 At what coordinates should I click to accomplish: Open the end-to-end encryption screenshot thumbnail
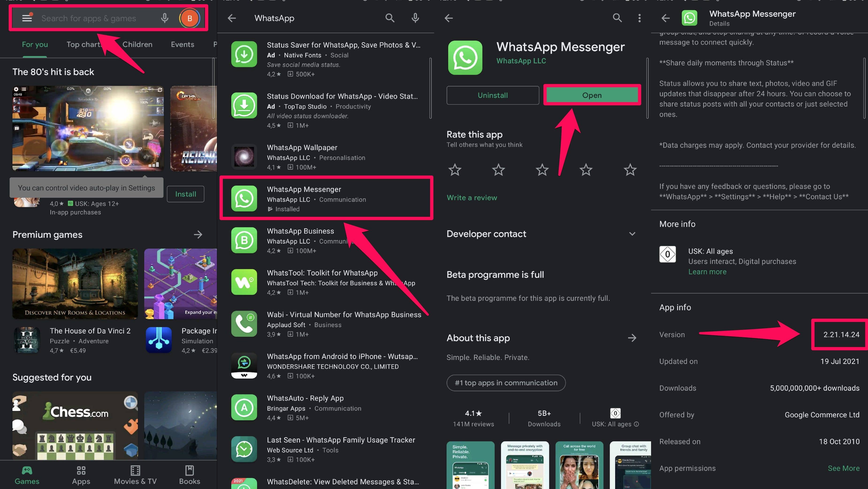[x=525, y=465]
